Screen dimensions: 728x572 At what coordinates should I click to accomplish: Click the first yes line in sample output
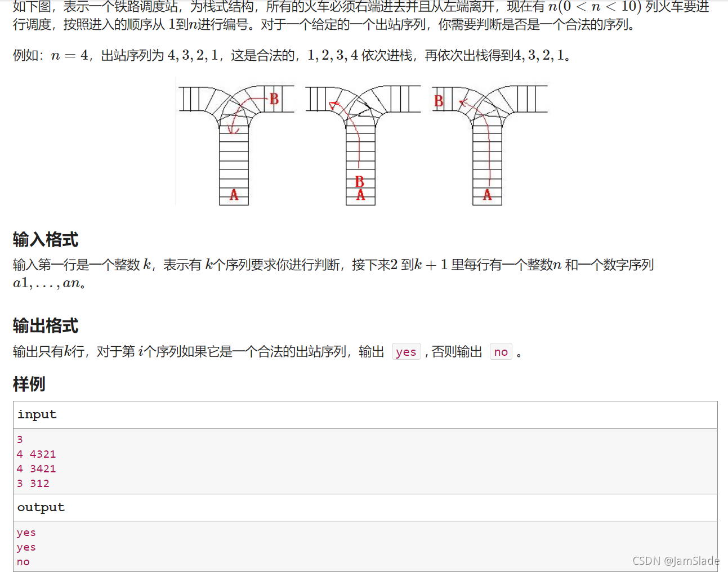point(26,532)
